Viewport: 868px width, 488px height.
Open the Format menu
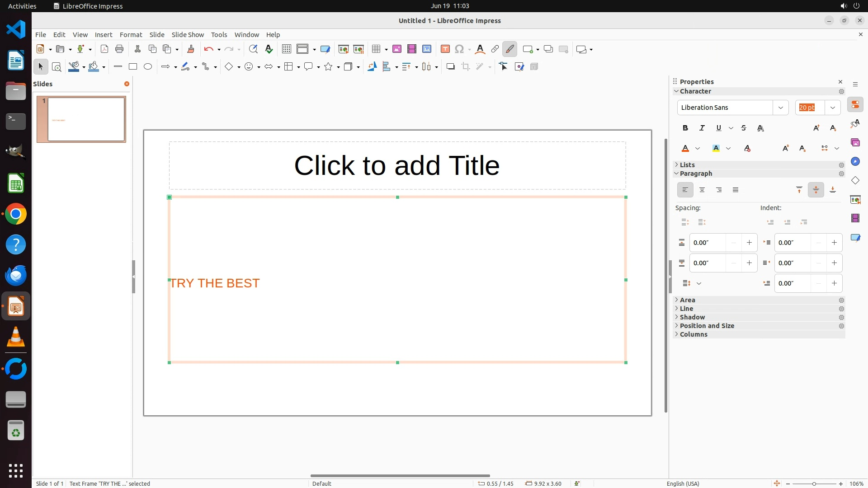point(131,34)
